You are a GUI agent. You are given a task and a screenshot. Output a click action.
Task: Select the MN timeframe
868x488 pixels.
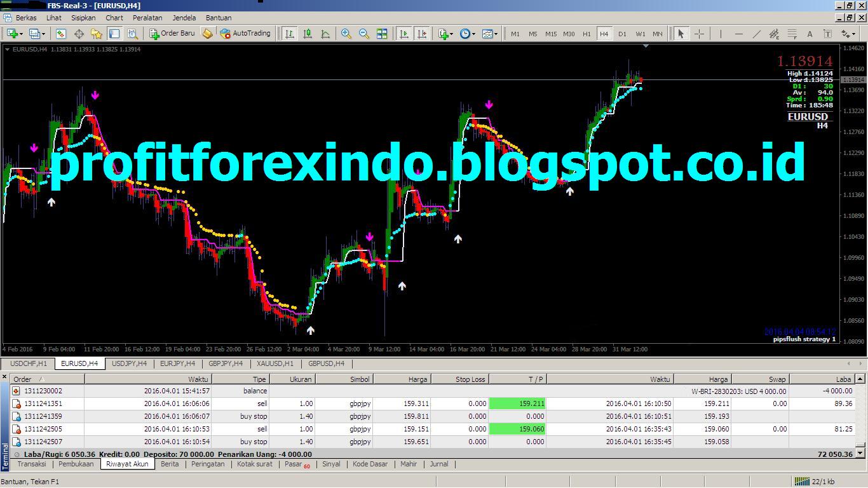(658, 34)
